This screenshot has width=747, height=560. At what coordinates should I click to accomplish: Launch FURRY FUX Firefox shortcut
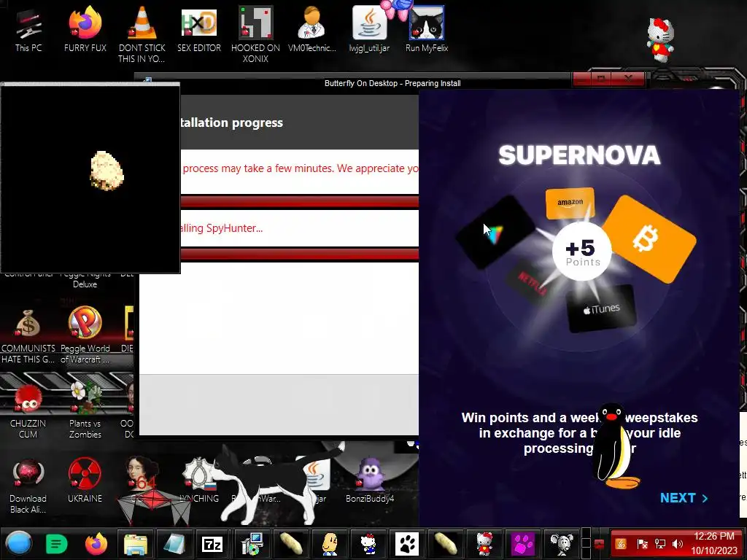pos(85,30)
